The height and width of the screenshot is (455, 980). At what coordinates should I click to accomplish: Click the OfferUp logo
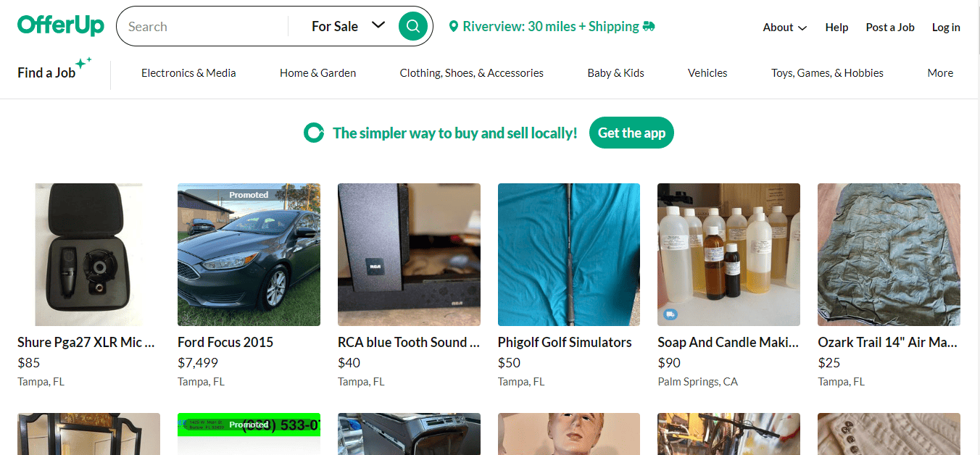pos(61,25)
